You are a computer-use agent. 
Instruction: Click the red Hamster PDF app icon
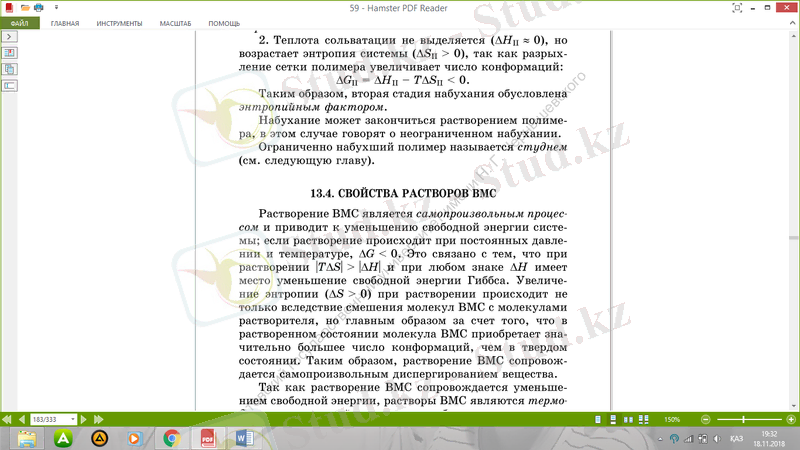click(9, 7)
